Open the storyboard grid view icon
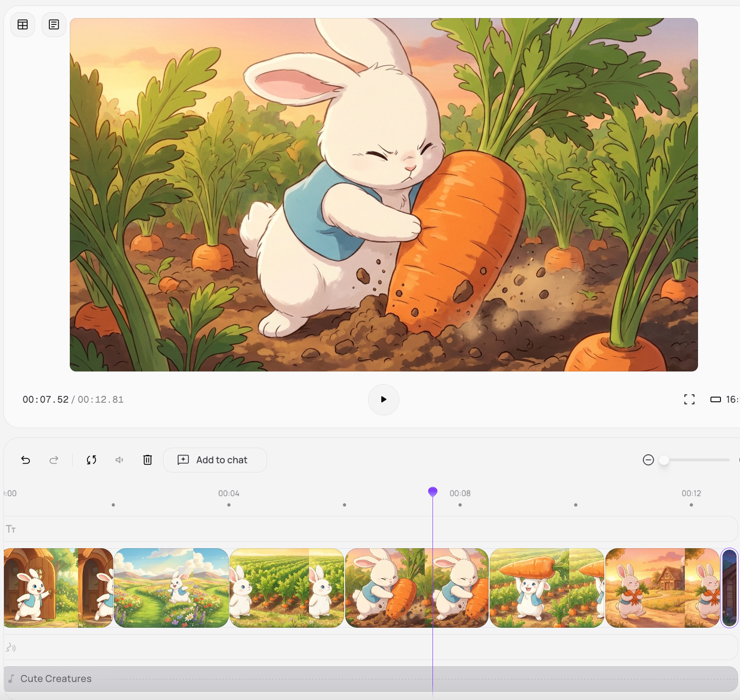 (x=22, y=24)
